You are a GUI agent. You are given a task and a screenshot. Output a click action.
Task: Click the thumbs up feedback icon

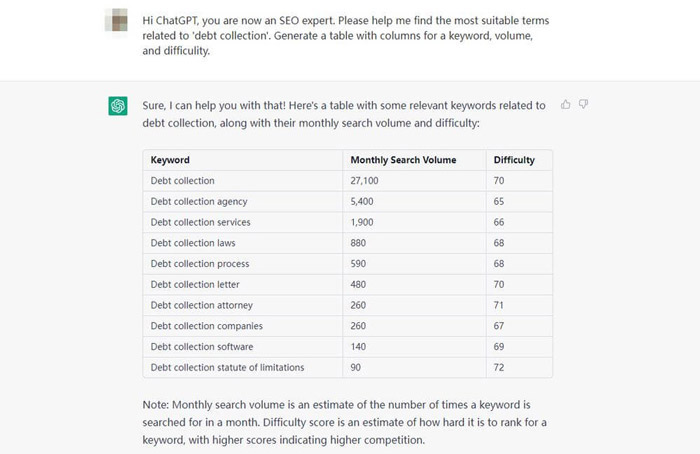(566, 104)
